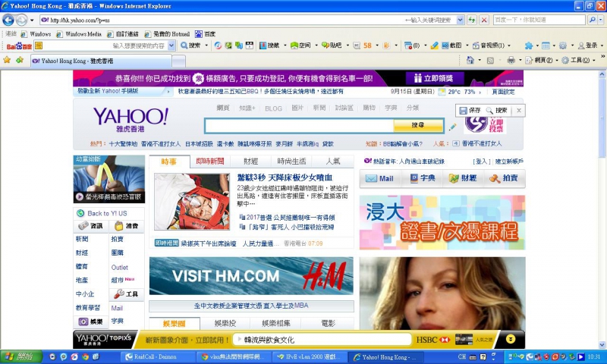The height and width of the screenshot is (364, 607).
Task: Expand the weather 29°c arrow
Action: [480, 92]
